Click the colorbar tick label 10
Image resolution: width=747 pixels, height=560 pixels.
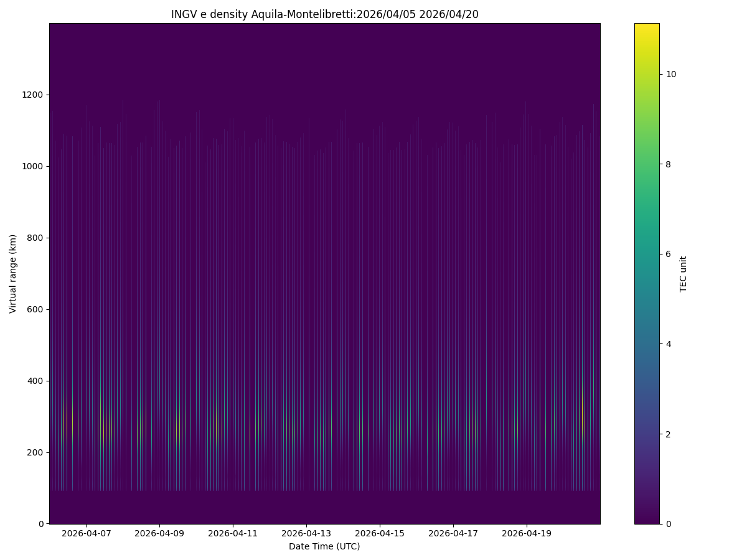point(671,74)
